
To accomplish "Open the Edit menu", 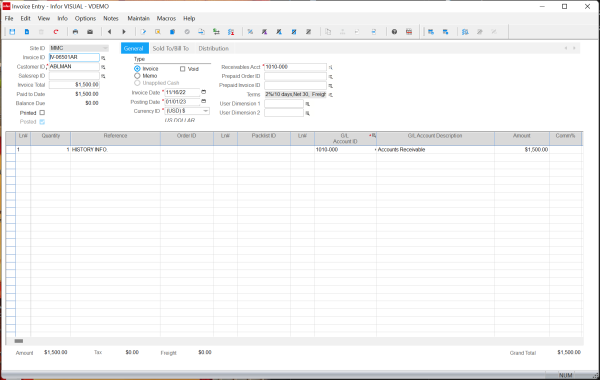I will 25,18.
